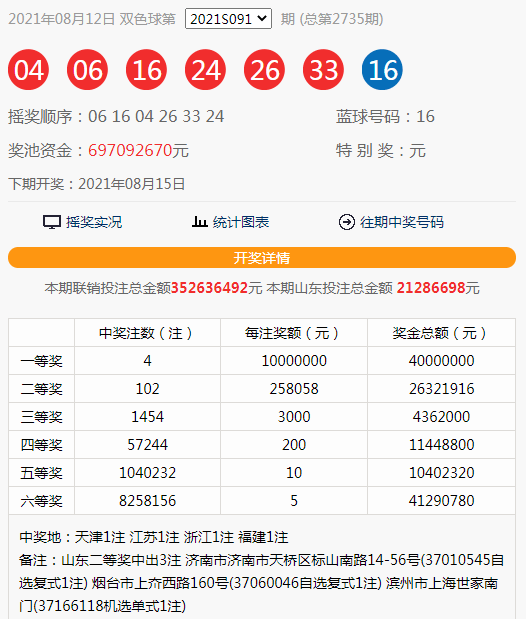
Task: Click the 六等奖 winning count 8258156
Action: (x=147, y=501)
